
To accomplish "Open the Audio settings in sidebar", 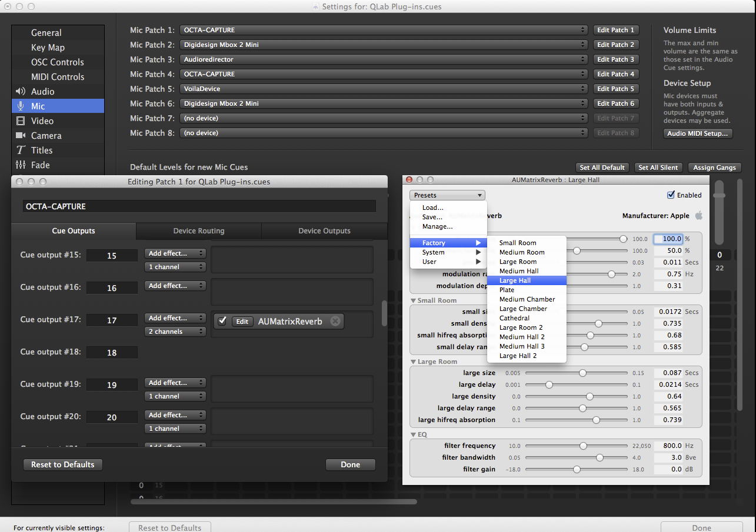I will 42,92.
